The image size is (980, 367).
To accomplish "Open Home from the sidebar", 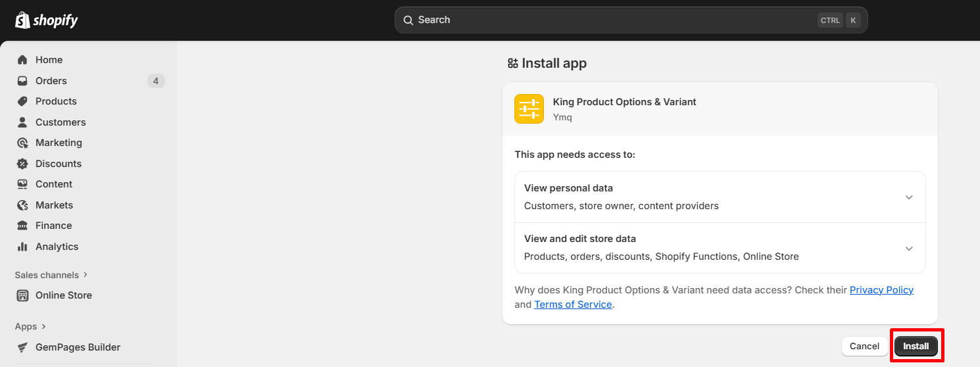I will [49, 60].
